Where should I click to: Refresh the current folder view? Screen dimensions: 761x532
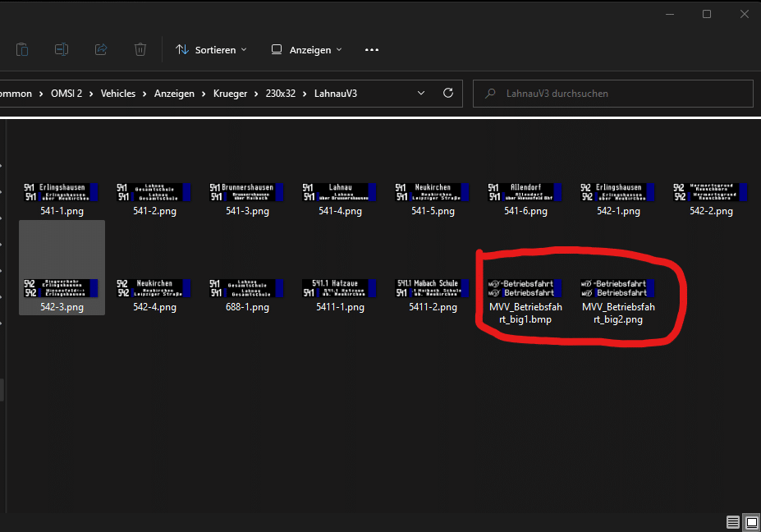tap(447, 94)
